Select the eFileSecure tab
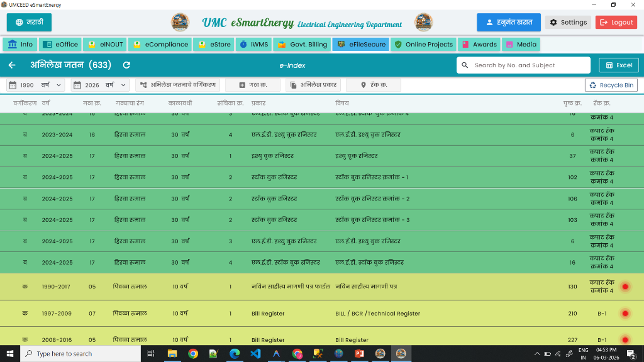The image size is (644, 362). point(361,45)
